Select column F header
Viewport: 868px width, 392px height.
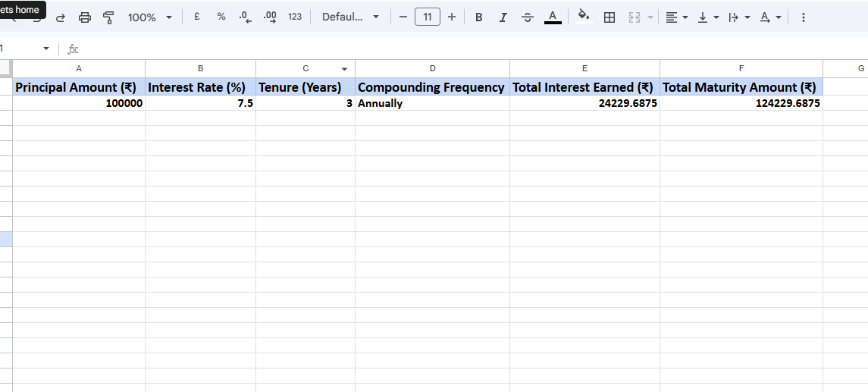point(741,69)
